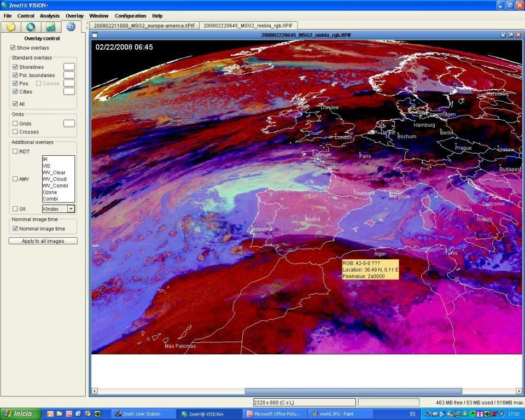This screenshot has height=420, width=525.
Task: Switch to 200802220645_MSG2_niebla_rgb tab
Action: click(x=248, y=26)
